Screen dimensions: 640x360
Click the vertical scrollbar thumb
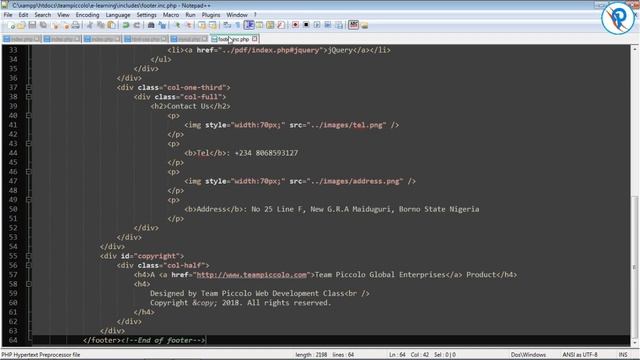click(634, 267)
